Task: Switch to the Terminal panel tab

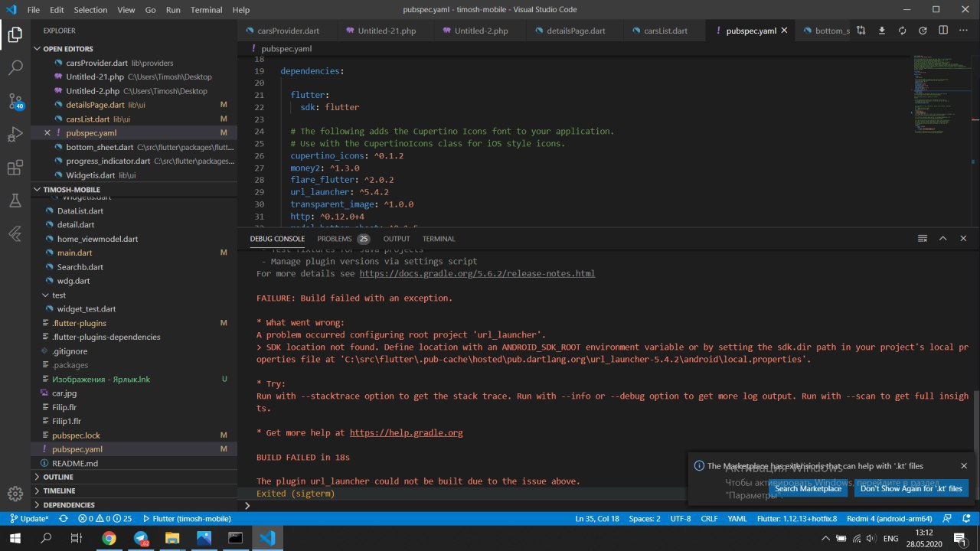Action: [x=439, y=239]
